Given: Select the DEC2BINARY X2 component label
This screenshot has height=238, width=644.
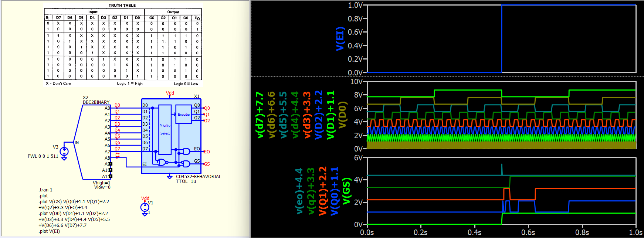Looking at the screenshot, I should tap(96, 102).
